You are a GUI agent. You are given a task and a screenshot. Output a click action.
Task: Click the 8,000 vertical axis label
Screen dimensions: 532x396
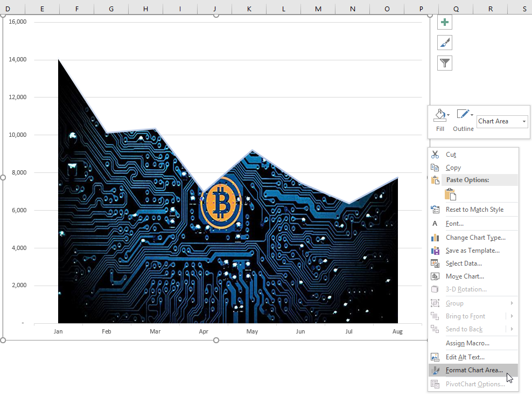(x=19, y=172)
